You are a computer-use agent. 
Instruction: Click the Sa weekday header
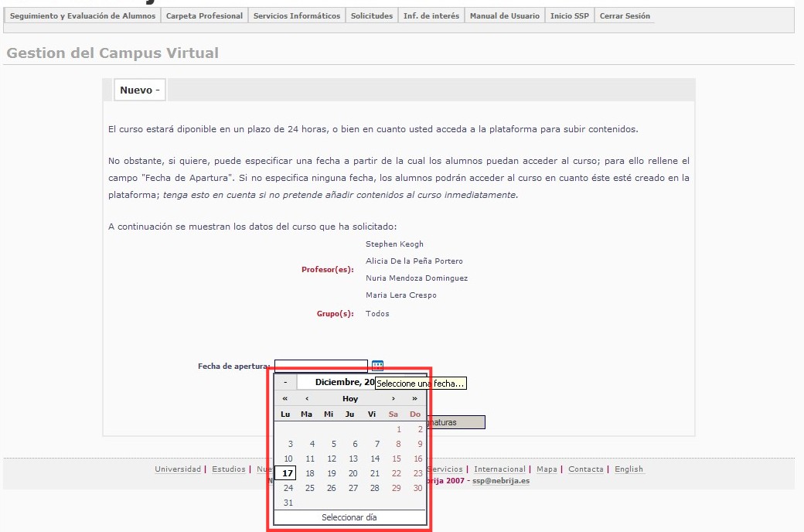(393, 414)
